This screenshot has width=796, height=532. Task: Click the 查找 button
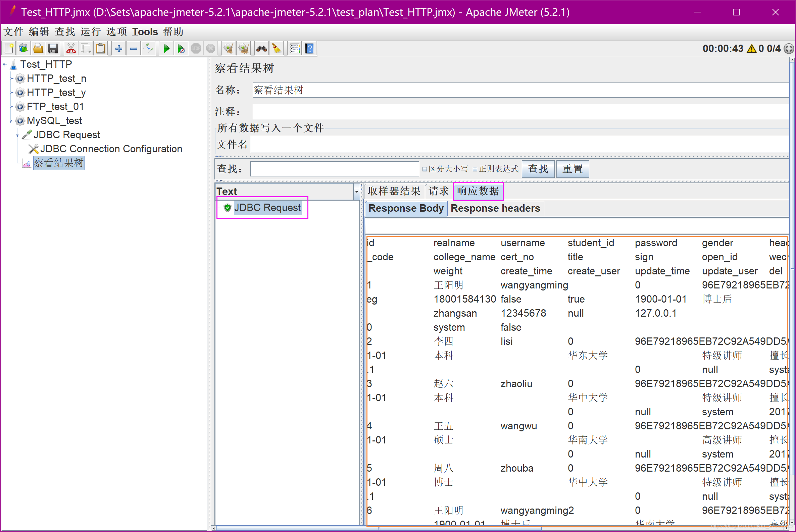point(538,169)
